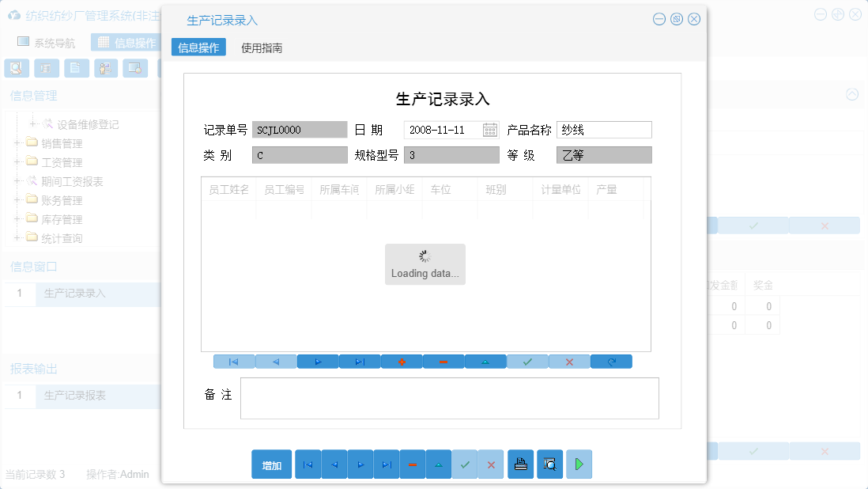The image size is (868, 489).
Task: Print the record with the printer icon
Action: click(x=520, y=464)
